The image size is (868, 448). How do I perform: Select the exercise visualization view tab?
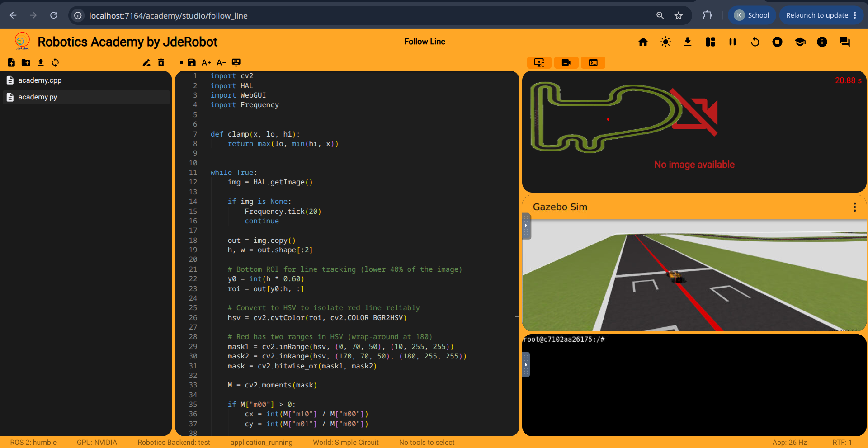click(539, 62)
